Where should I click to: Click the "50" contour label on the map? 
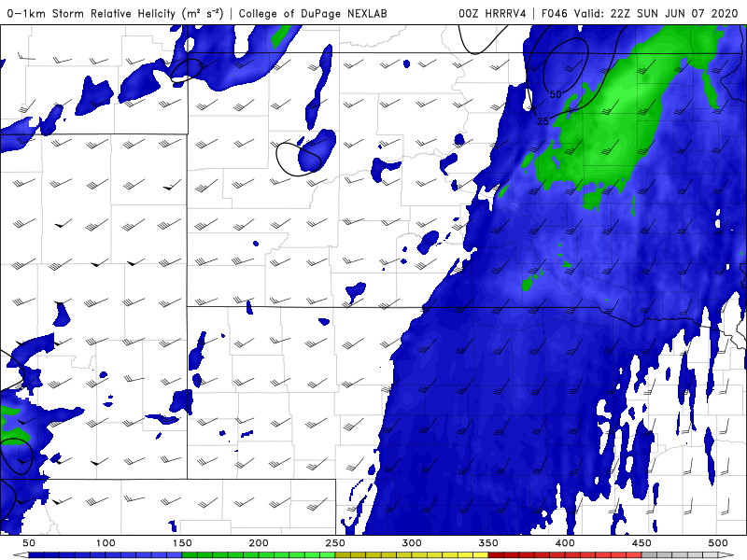click(x=556, y=94)
